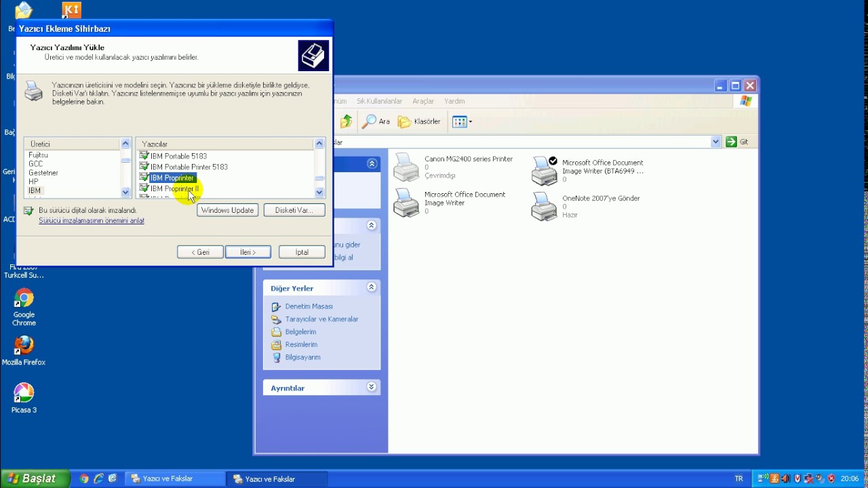Click the Up folder toolbar icon
The width and height of the screenshot is (868, 488).
point(347,121)
